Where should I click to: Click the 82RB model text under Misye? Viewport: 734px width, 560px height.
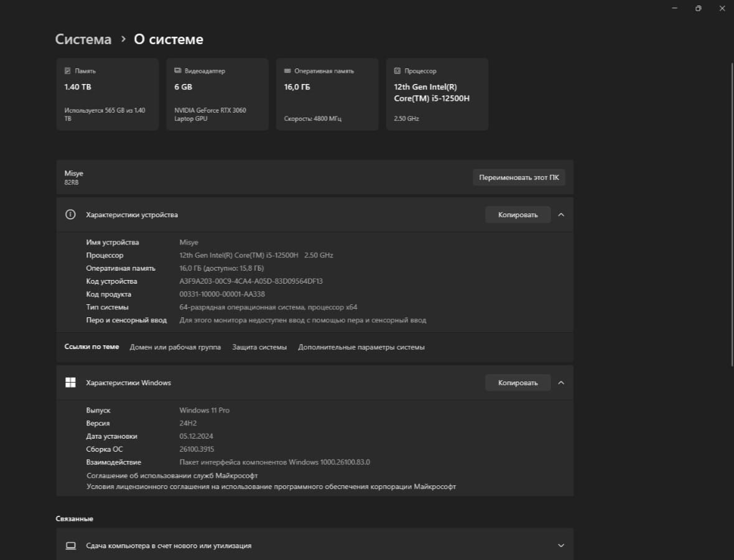click(71, 182)
